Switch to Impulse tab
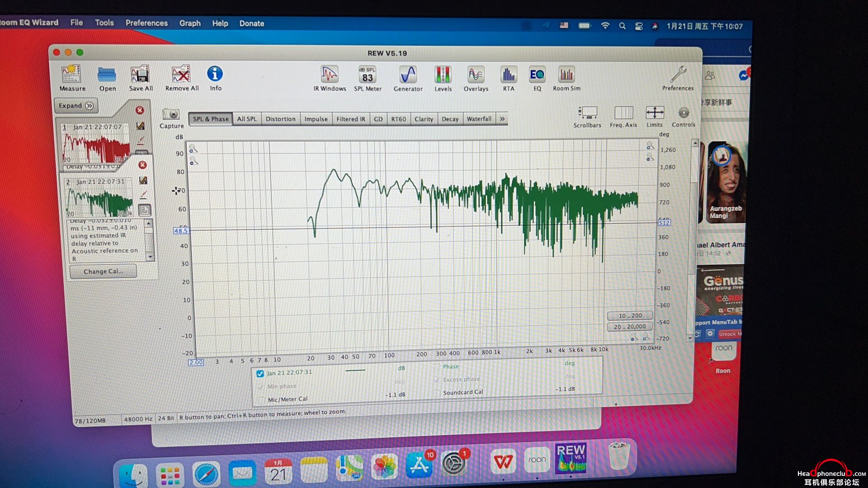The width and height of the screenshot is (868, 488). coord(316,119)
